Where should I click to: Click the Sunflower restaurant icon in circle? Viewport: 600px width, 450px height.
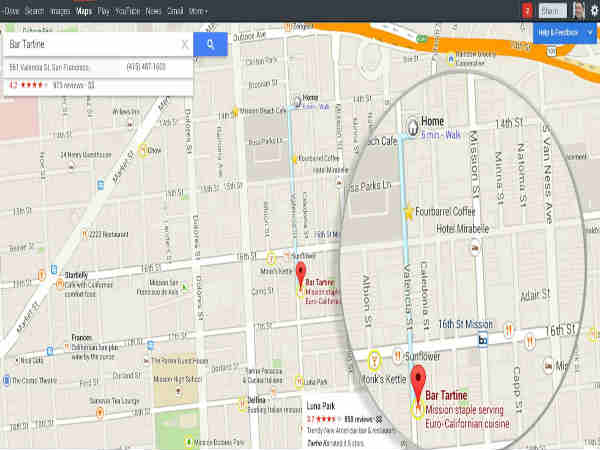(x=398, y=356)
